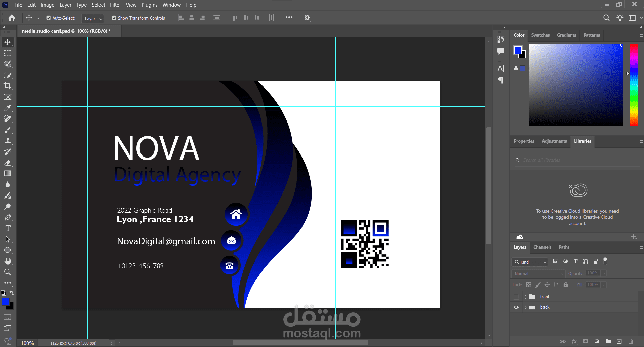Click the foreground color swatch in Color panel

518,50
